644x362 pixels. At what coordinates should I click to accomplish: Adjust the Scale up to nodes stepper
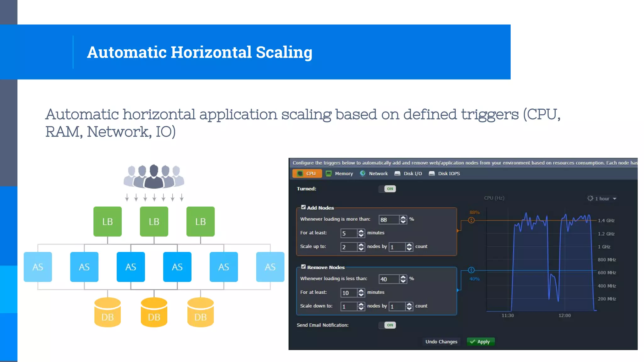click(x=361, y=247)
